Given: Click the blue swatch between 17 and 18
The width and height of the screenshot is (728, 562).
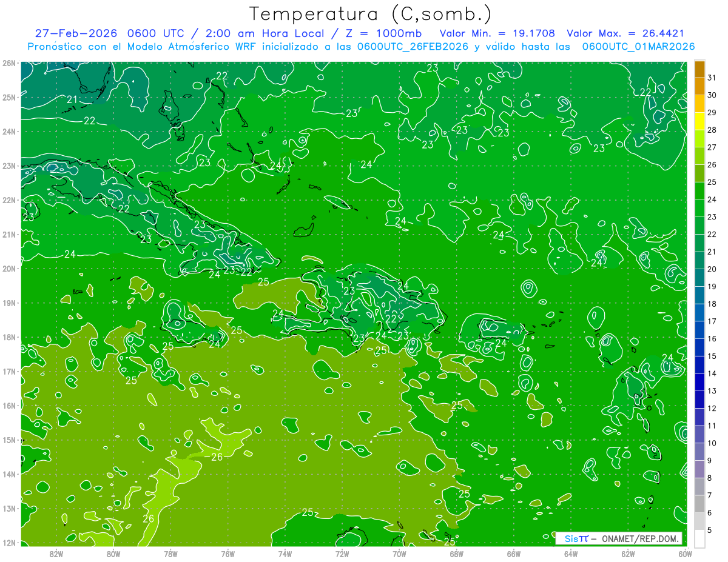Looking at the screenshot, I should coord(699,313).
